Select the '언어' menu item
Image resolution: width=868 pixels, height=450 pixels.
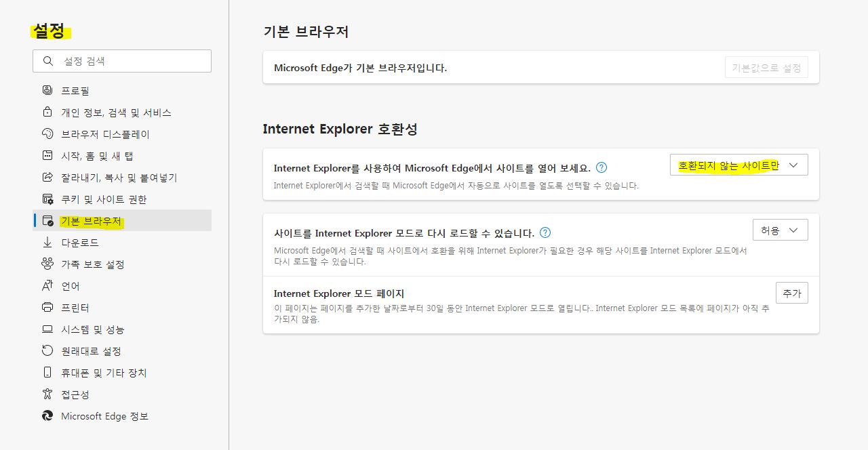[71, 286]
